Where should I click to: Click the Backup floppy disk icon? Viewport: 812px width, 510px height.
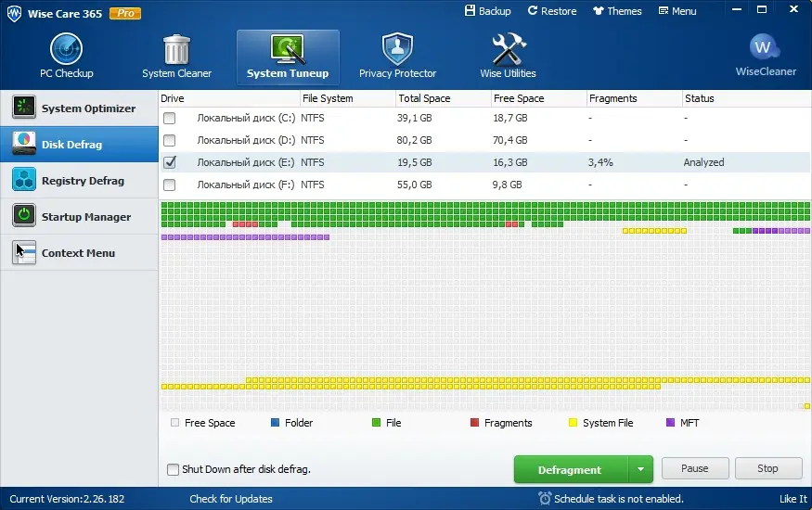pyautogui.click(x=470, y=11)
